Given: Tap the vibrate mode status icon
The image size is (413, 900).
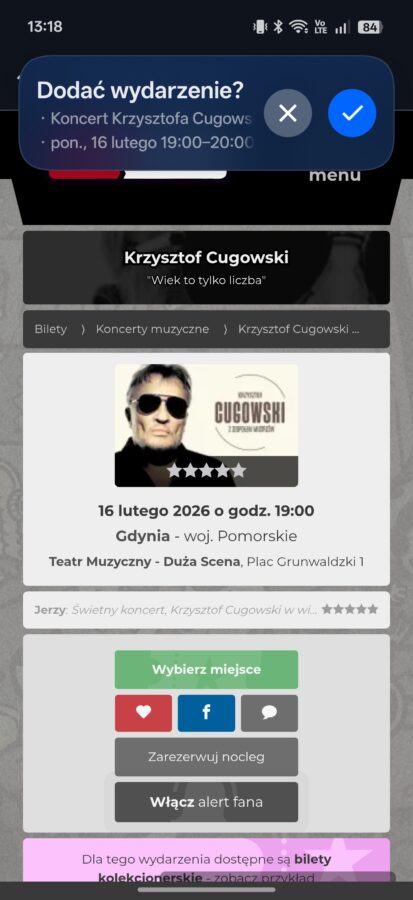Looking at the screenshot, I should [x=260, y=27].
